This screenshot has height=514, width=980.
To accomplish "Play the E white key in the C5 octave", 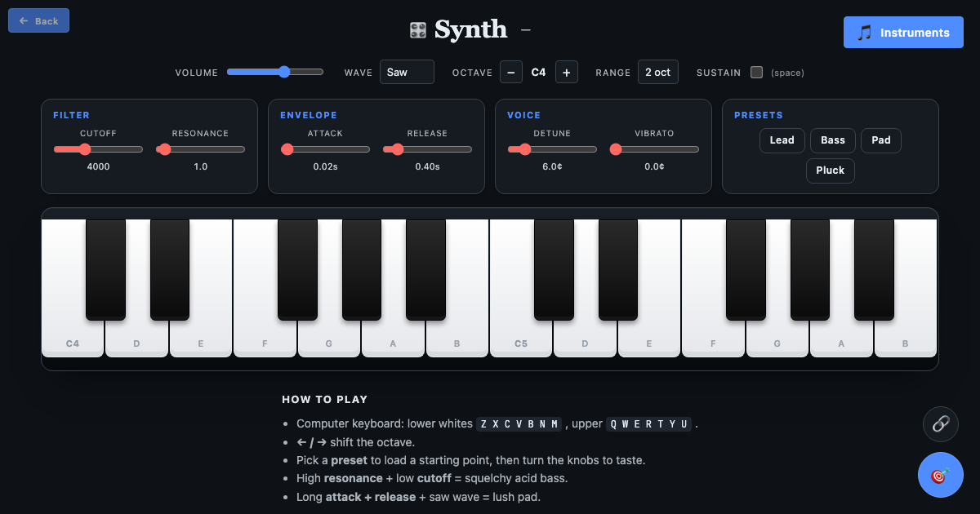I will click(649, 339).
